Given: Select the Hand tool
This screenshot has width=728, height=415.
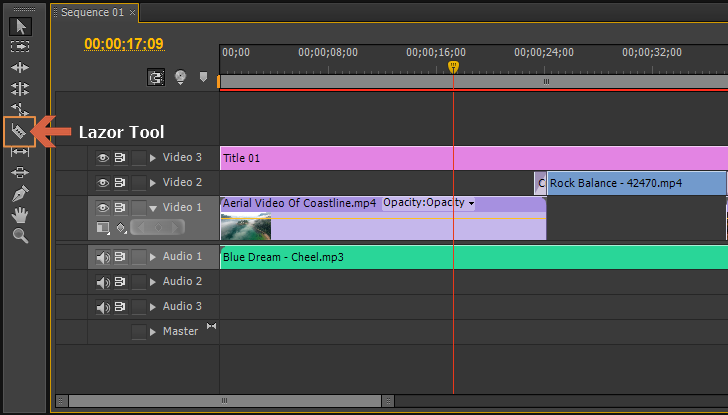Looking at the screenshot, I should (20, 215).
